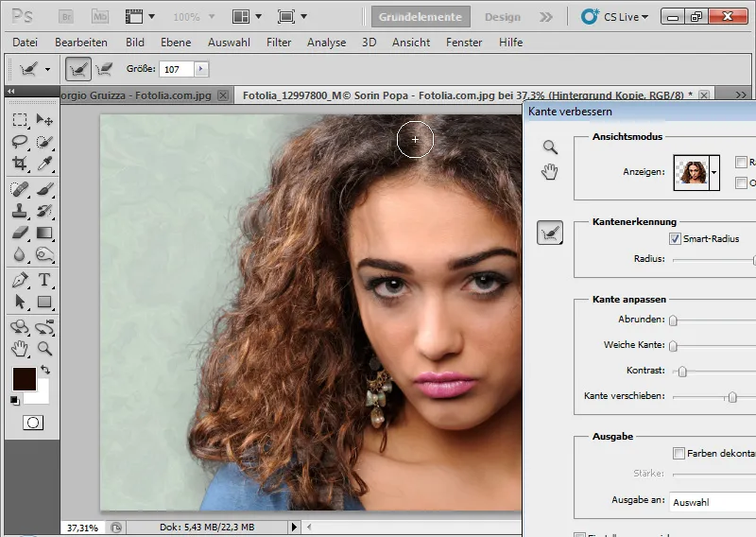This screenshot has width=756, height=537.
Task: Click the Größe size input field
Action: (x=177, y=69)
